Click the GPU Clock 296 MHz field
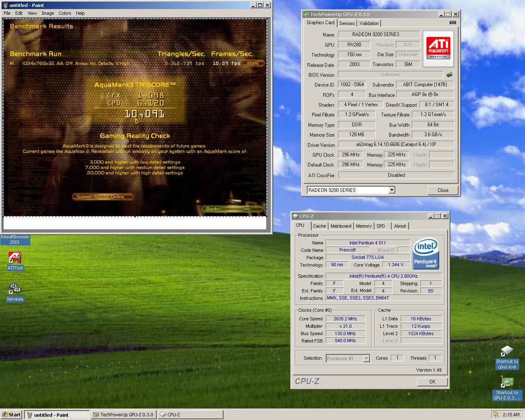Viewport: 525px width, 420px height. 351,155
